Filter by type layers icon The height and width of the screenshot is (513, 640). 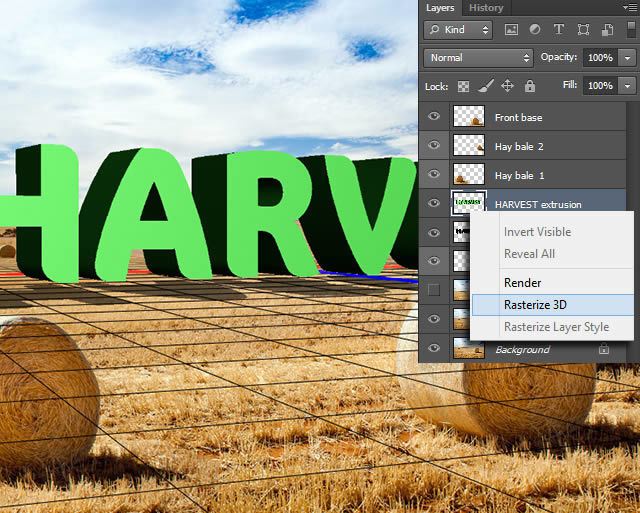click(559, 29)
